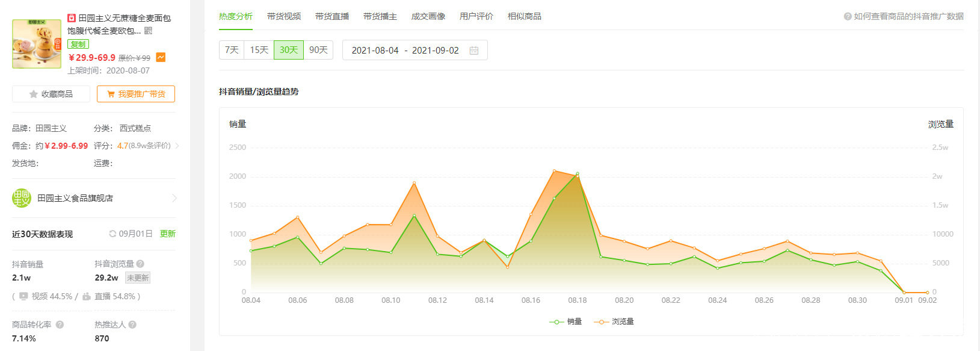Click the end date 2021-09-02 field
The image size is (980, 351).
pos(436,51)
